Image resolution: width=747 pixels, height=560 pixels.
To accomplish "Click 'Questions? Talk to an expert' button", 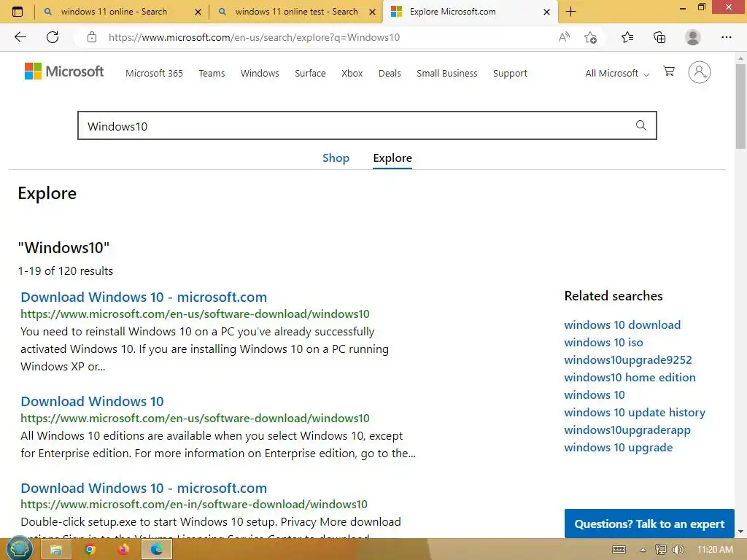I will tap(649, 524).
